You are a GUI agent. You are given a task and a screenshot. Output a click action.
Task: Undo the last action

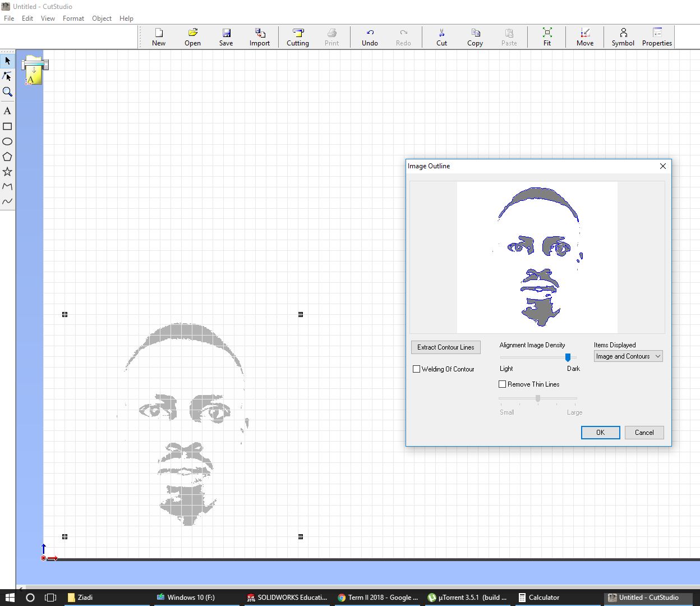point(370,37)
